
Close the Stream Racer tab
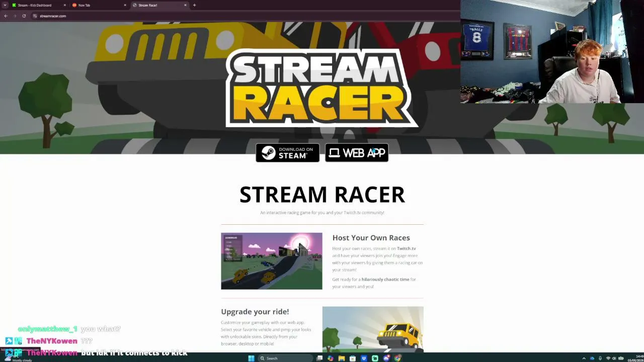point(185,5)
